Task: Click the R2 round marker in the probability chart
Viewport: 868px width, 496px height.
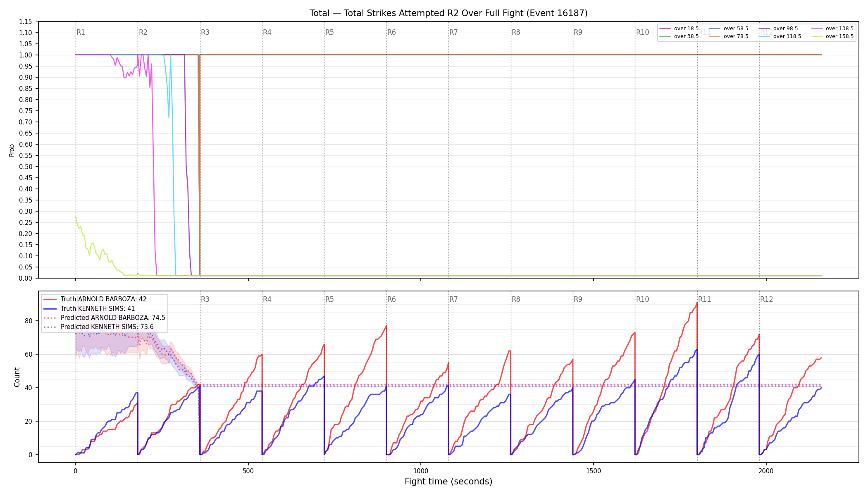Action: 143,32
